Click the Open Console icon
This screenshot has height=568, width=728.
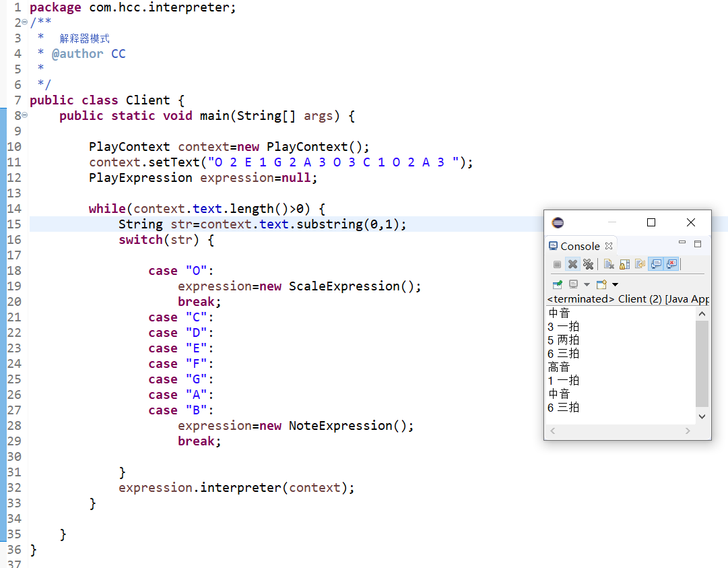pos(601,284)
